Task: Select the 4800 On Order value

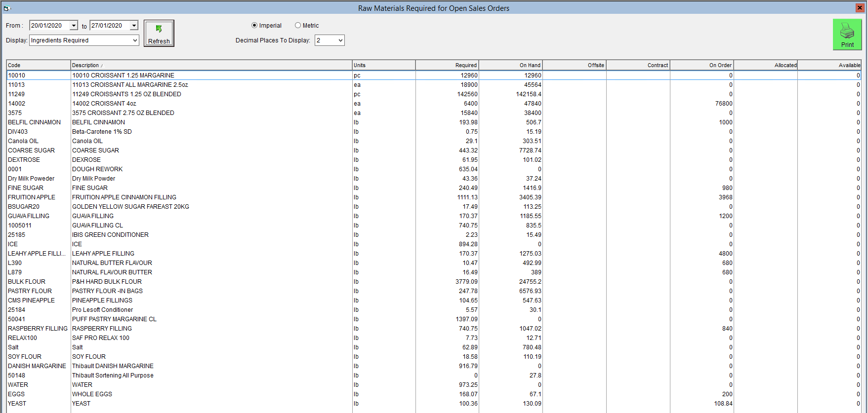Action: tap(726, 254)
